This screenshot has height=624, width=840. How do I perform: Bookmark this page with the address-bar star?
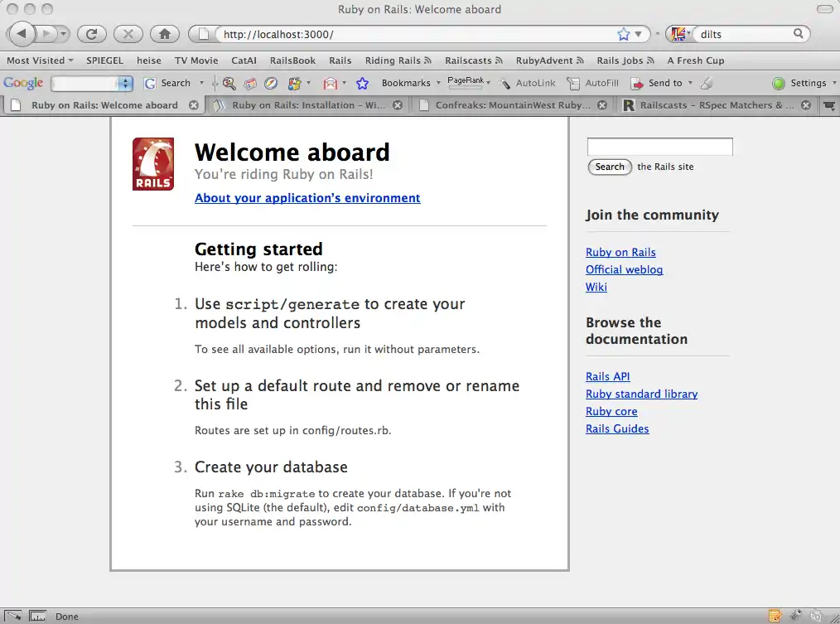[624, 34]
